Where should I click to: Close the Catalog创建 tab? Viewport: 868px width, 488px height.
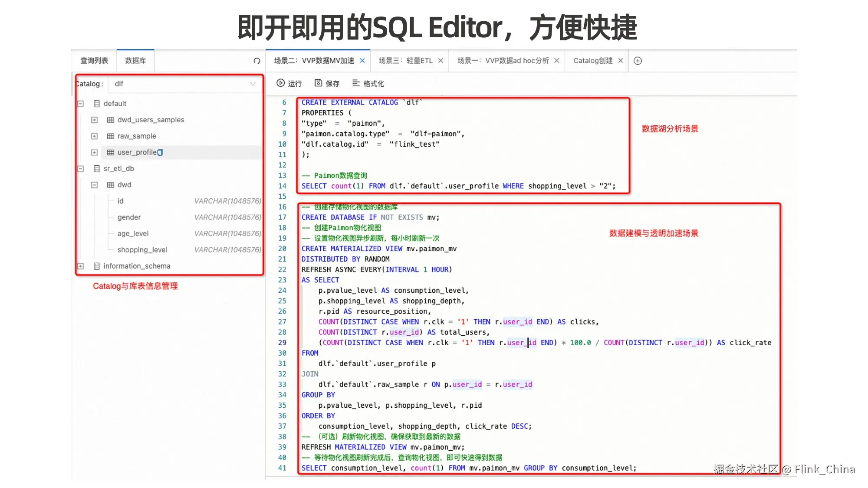(621, 61)
